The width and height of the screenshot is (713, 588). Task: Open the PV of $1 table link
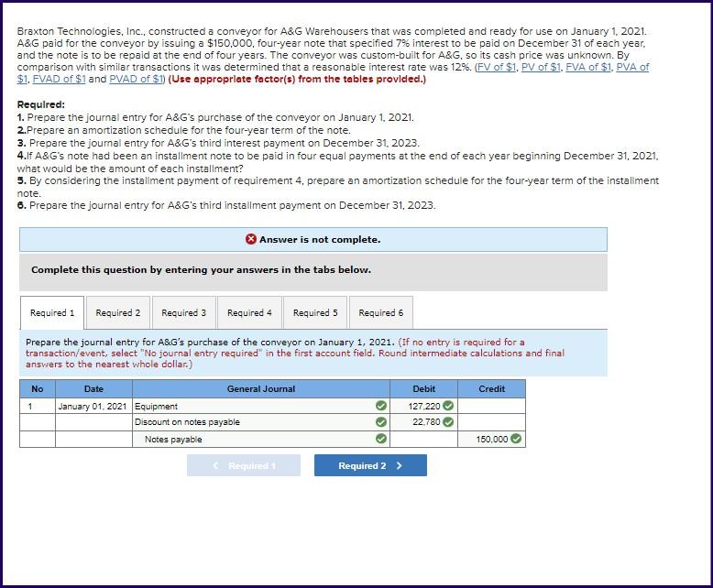541,67
